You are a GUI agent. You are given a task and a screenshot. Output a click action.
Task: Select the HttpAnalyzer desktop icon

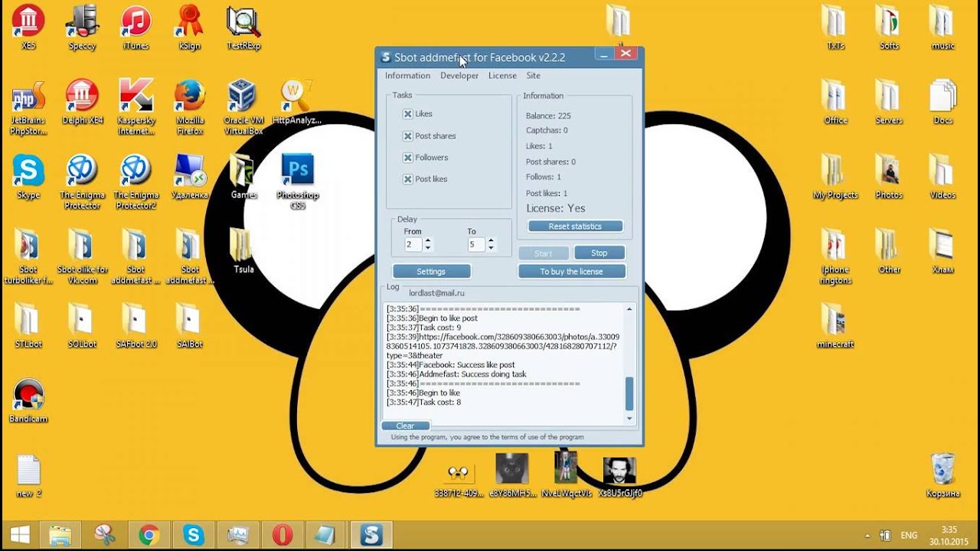tap(297, 102)
